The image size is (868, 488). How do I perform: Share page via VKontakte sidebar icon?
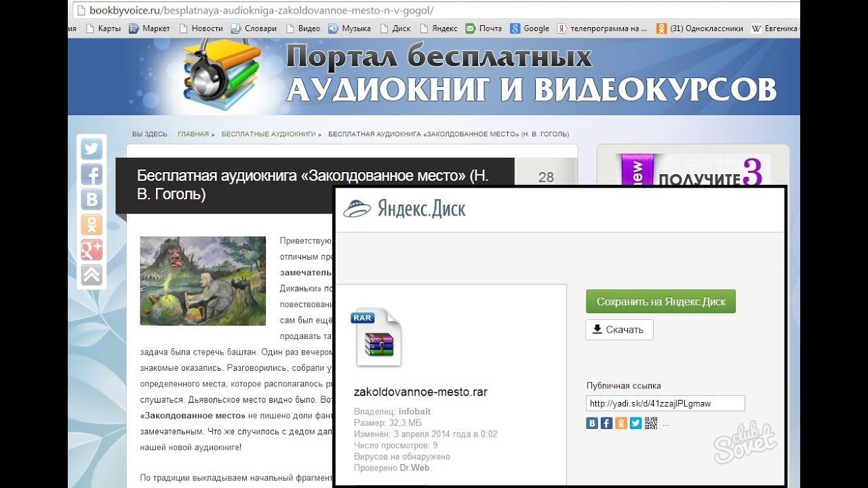pos(92,199)
